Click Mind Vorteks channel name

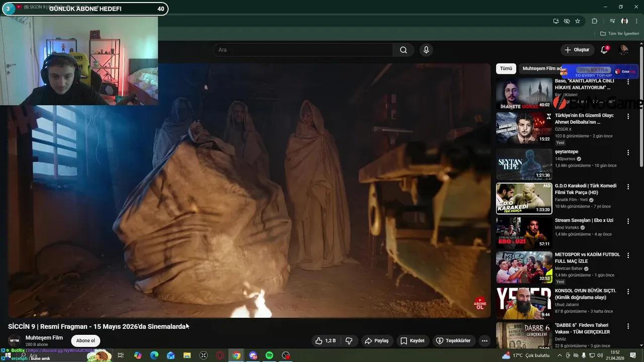coord(567,227)
